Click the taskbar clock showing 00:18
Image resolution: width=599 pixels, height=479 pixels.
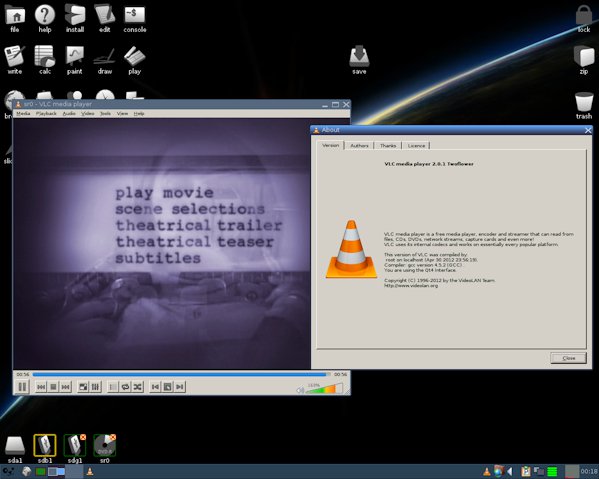(x=589, y=472)
